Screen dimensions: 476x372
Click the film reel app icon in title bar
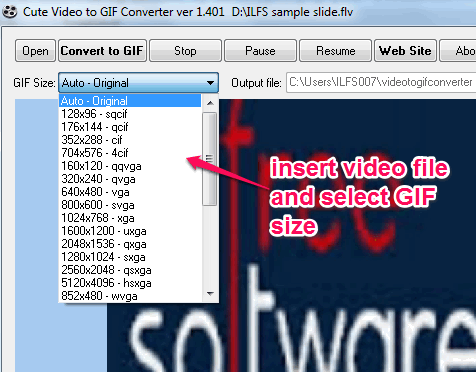tap(9, 12)
